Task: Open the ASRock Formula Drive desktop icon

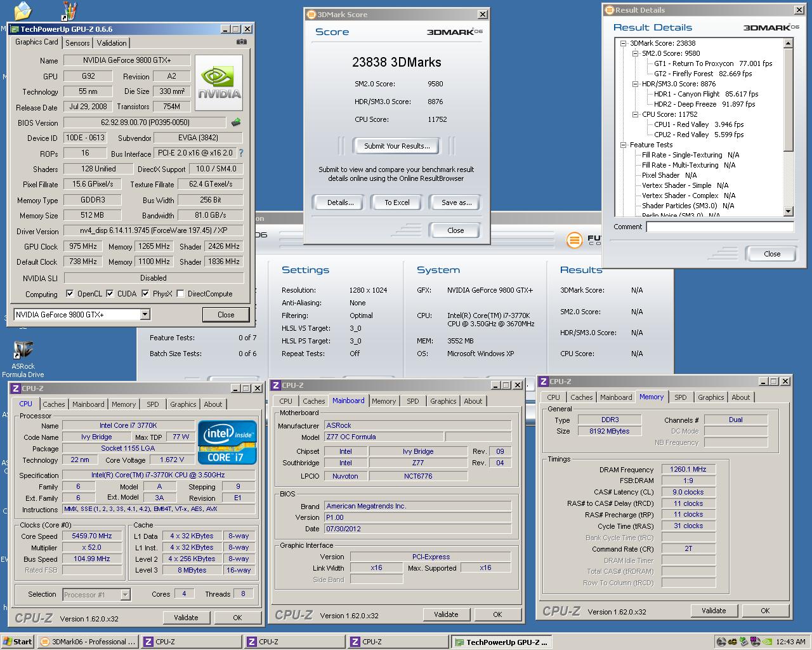Action: [x=23, y=350]
